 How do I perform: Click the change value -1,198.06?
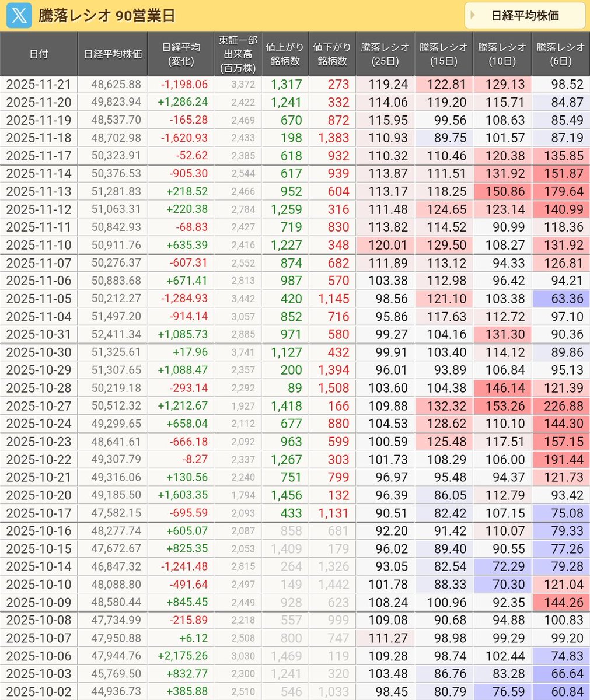(184, 85)
